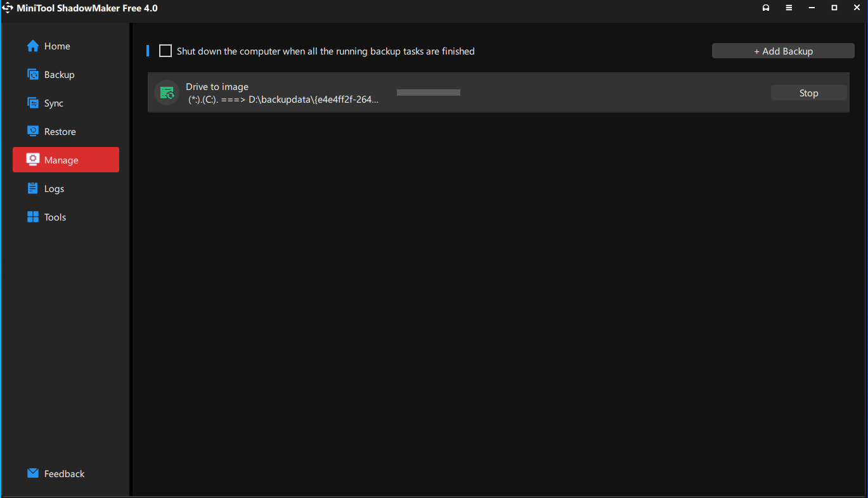Open the Backup section from sidebar

click(x=59, y=75)
